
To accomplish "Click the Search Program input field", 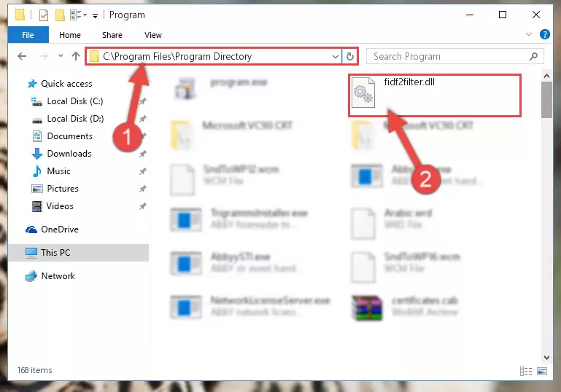I will 454,56.
